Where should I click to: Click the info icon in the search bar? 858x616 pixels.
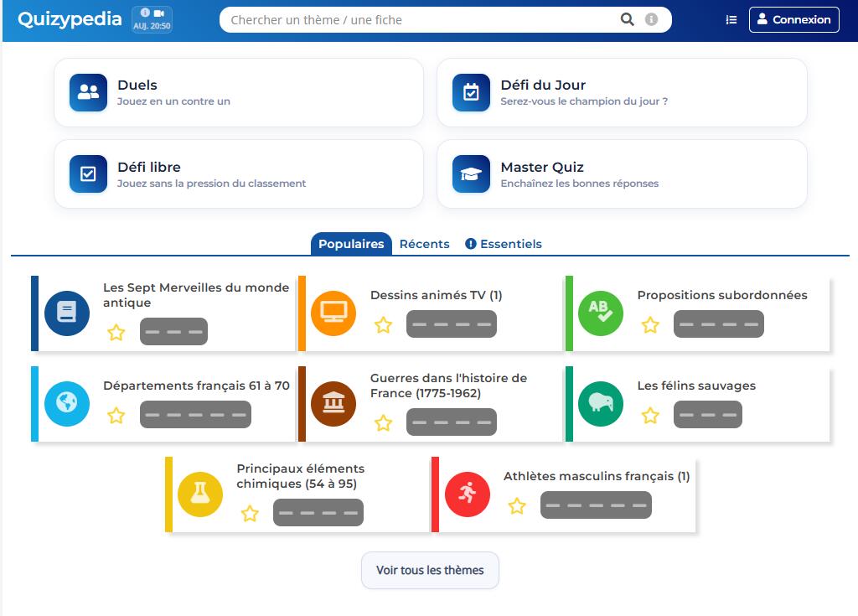pos(651,20)
